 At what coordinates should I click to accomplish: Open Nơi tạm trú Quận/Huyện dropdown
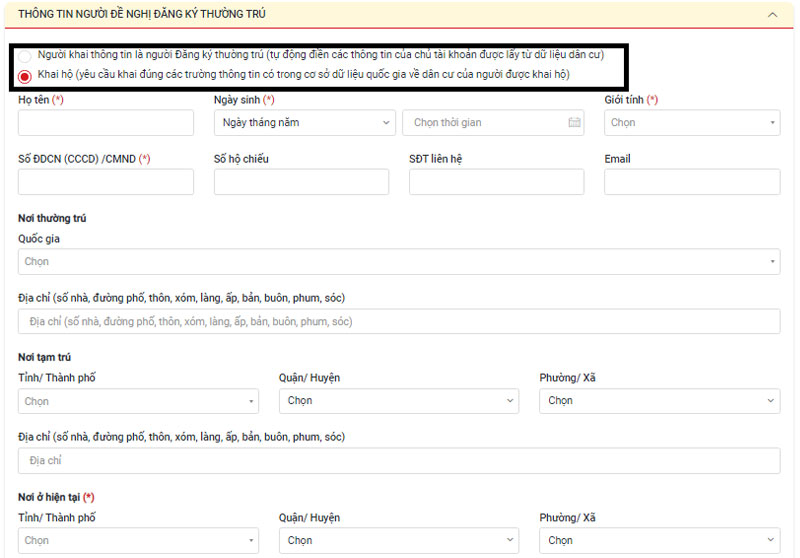pos(398,401)
